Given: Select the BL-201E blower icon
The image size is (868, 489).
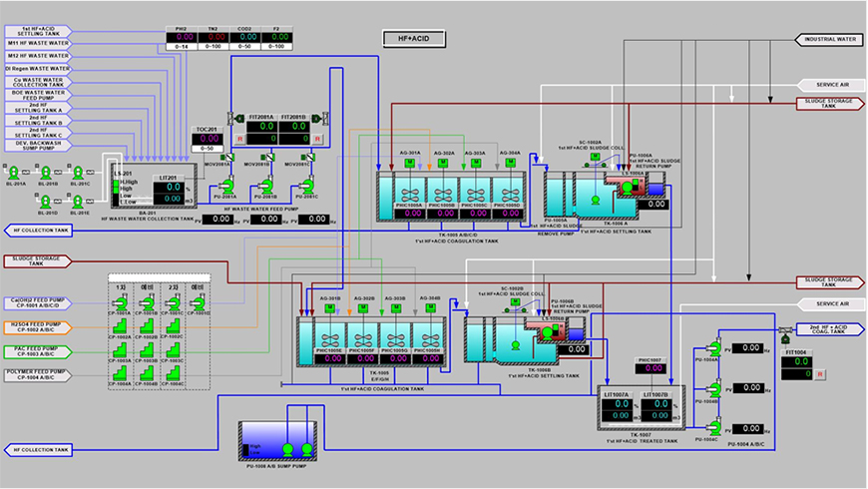Looking at the screenshot, I should click(80, 203).
